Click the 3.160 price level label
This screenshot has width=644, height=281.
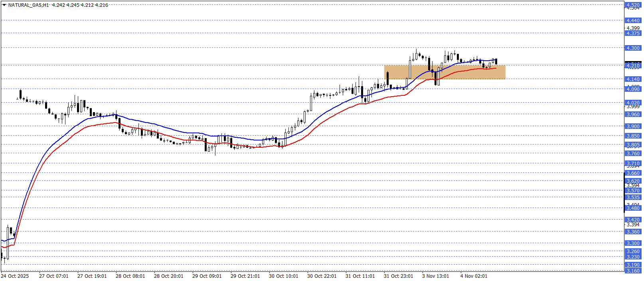tap(633, 271)
